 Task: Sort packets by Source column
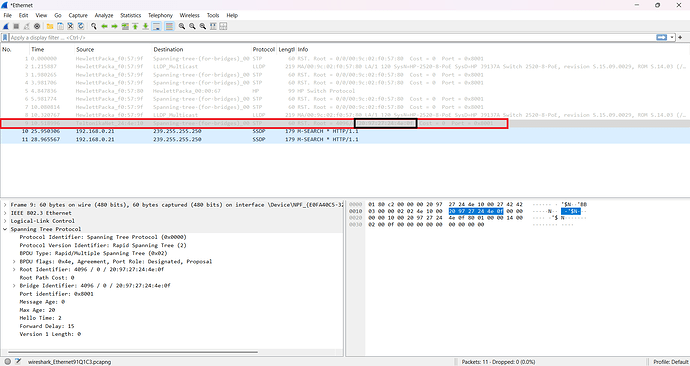pyautogui.click(x=114, y=50)
